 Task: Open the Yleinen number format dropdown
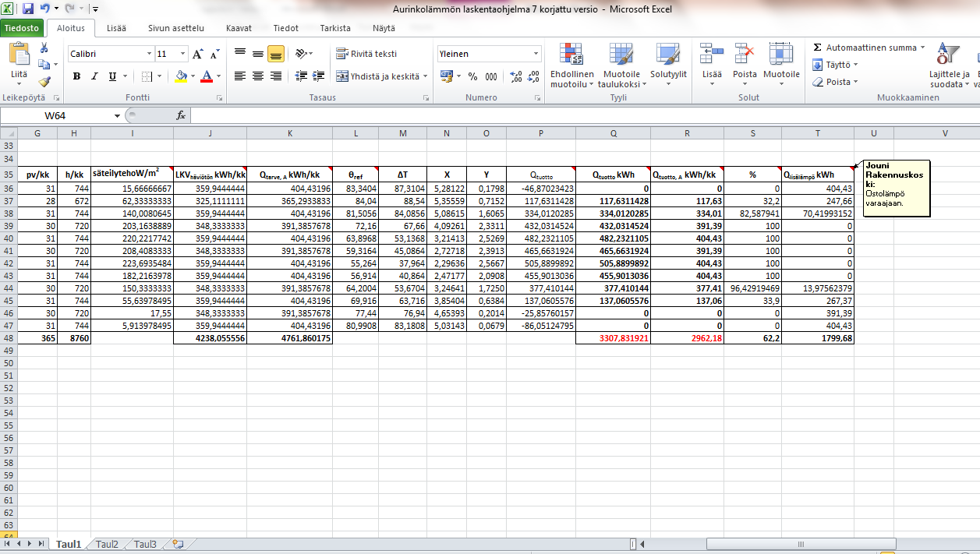536,54
